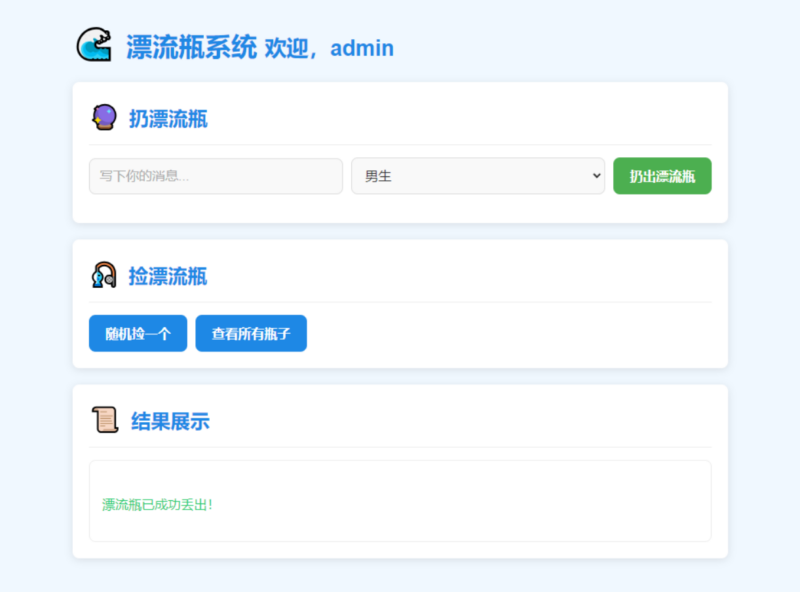Viewport: 800px width, 592px height.
Task: Click the 欢迎，admin welcome text
Action: click(x=329, y=48)
